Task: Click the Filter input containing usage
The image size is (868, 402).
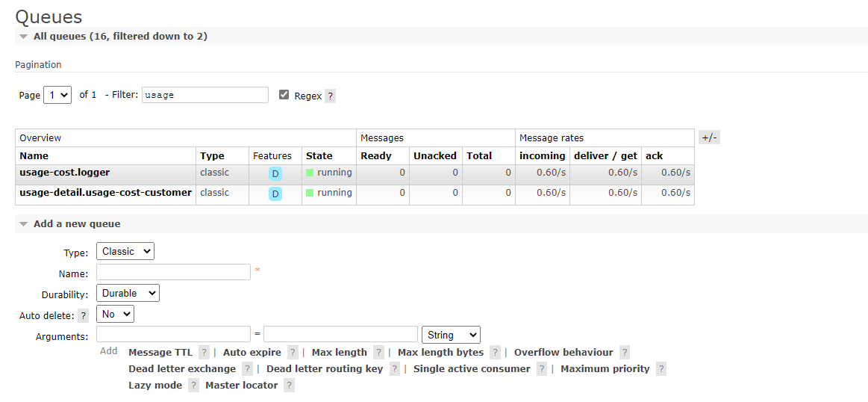Action: coord(205,95)
